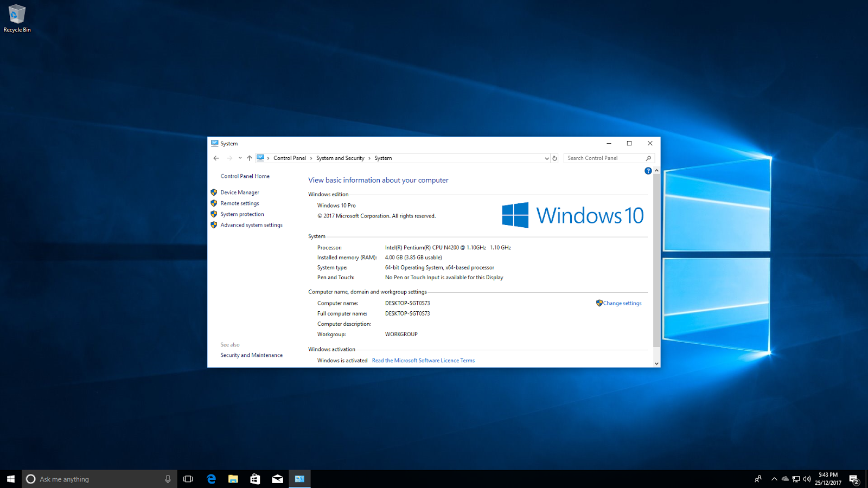
Task: Click the System window title bar icon
Action: pos(215,144)
